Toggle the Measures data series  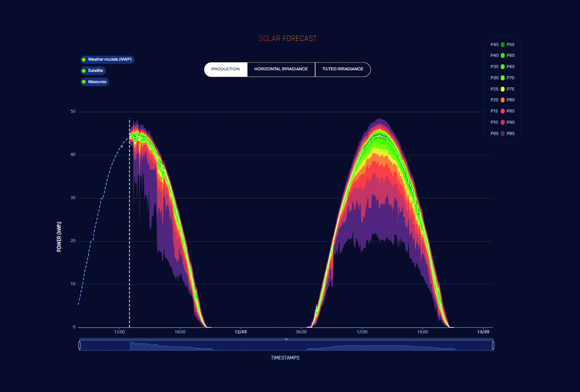point(95,82)
